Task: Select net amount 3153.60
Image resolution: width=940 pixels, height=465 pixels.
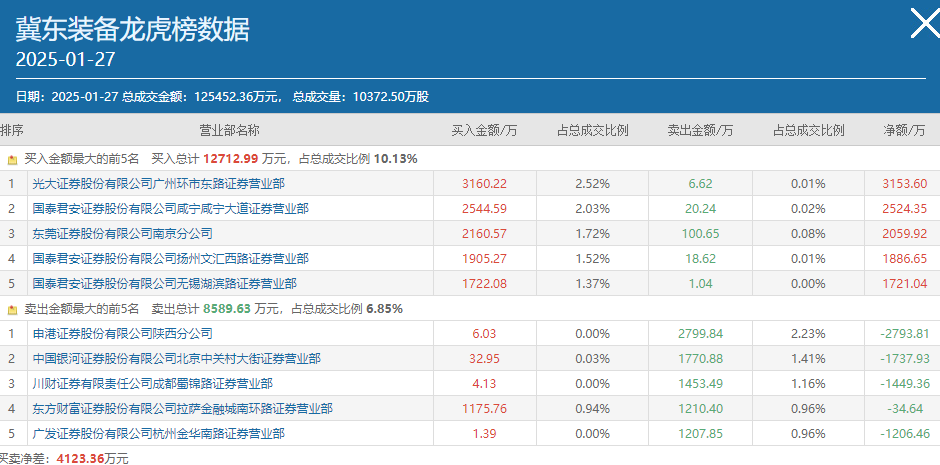Action: 905,184
